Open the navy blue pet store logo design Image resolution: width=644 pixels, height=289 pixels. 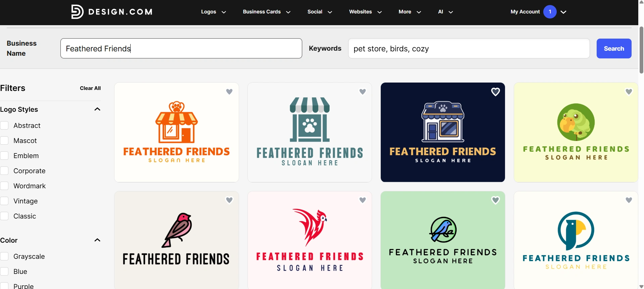click(443, 132)
